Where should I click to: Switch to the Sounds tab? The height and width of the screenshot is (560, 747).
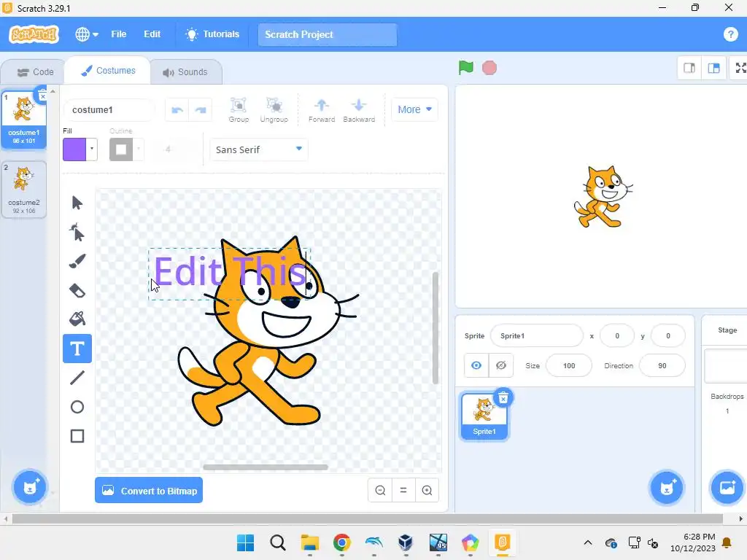[x=185, y=72]
